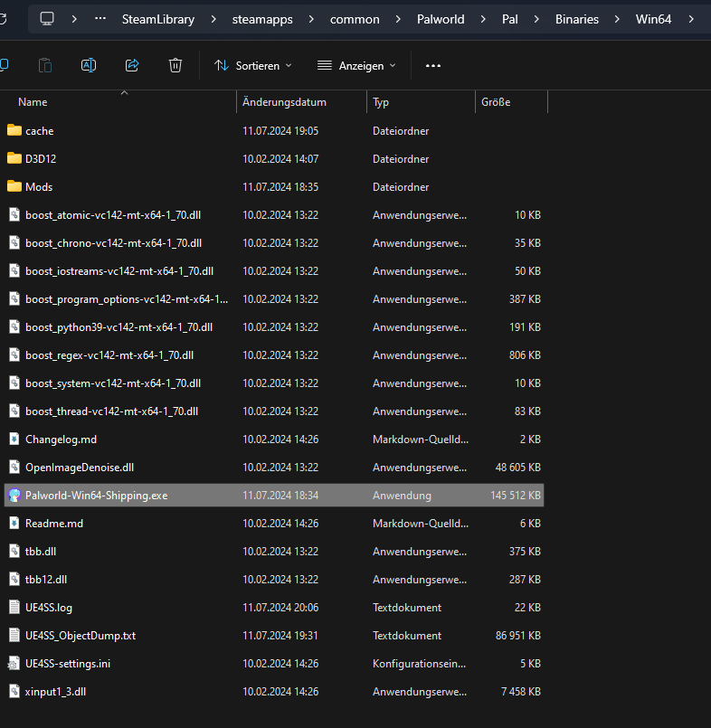Go to Palworld in breadcrumb
This screenshot has width=711, height=728.
click(441, 19)
